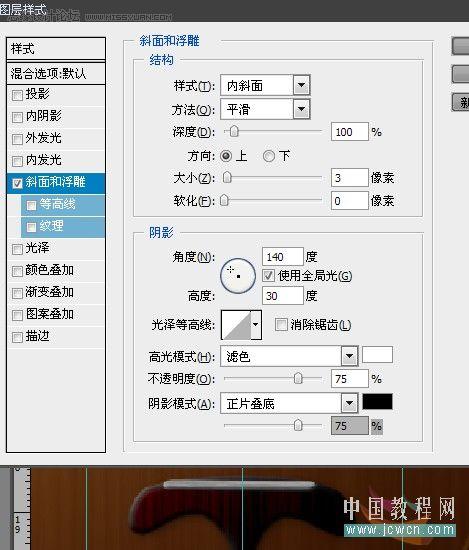Open the 等高线 contour sub-item row
The width and height of the screenshot is (469, 550).
click(63, 205)
